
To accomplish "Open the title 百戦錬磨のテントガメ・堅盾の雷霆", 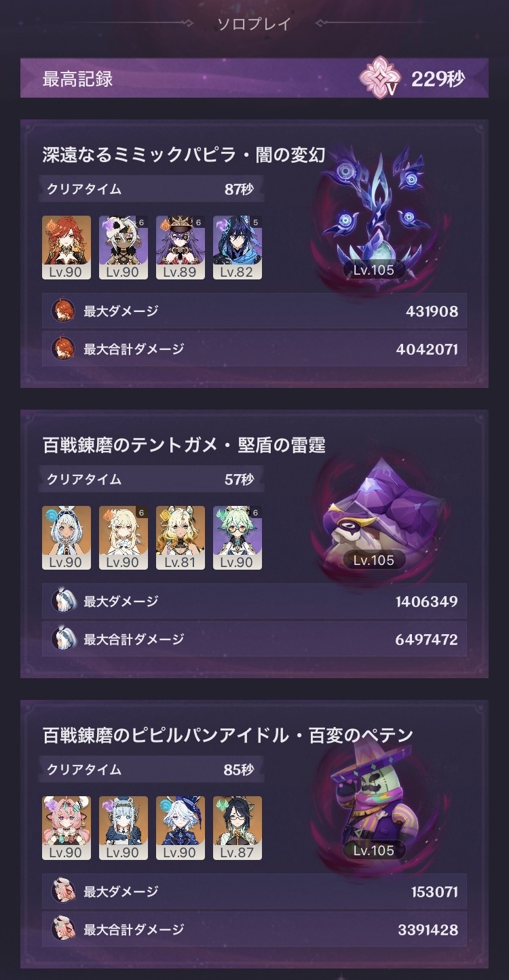I will 184,445.
